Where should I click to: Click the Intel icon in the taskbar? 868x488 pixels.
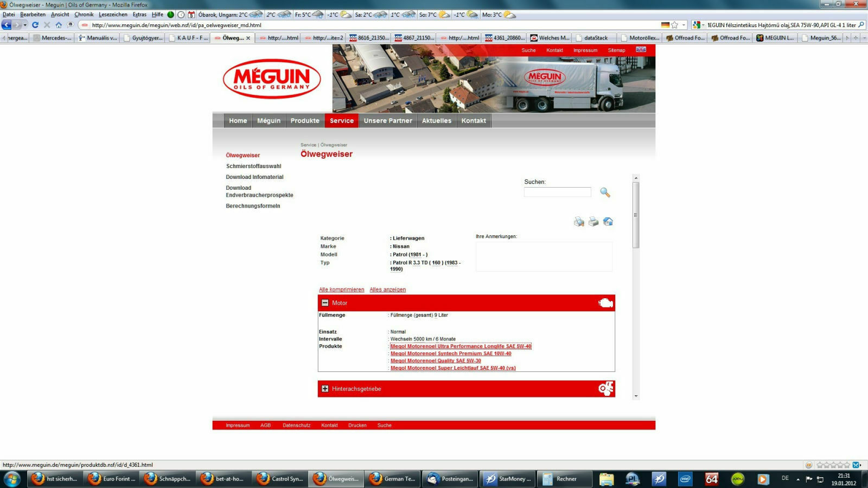[686, 479]
